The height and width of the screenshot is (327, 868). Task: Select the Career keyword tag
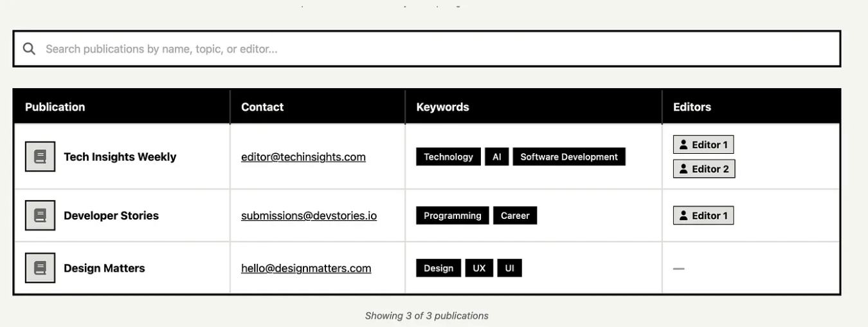coord(515,216)
